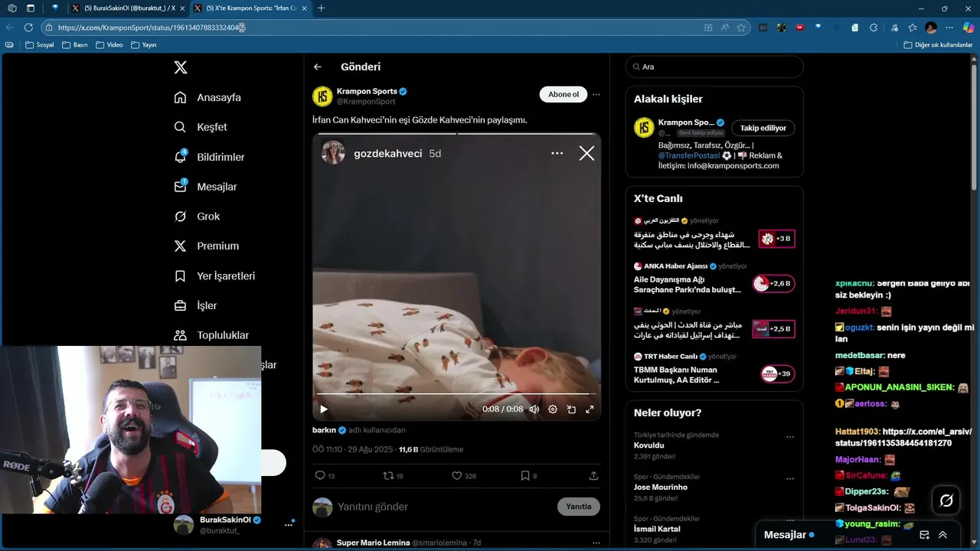This screenshot has height=551, width=980.
Task: Click Takip ediliyor following button
Action: [x=763, y=128]
